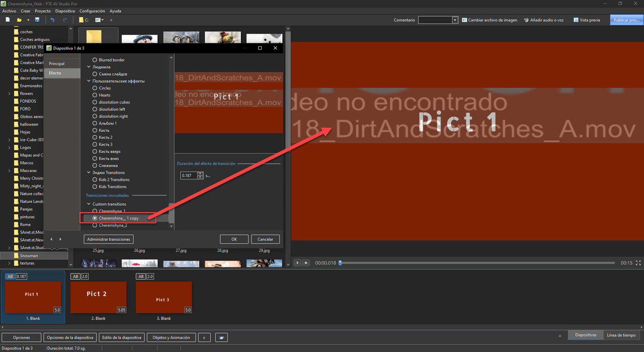Switch to the Línea de tiempo view
The width and height of the screenshot is (644, 352).
coord(622,335)
